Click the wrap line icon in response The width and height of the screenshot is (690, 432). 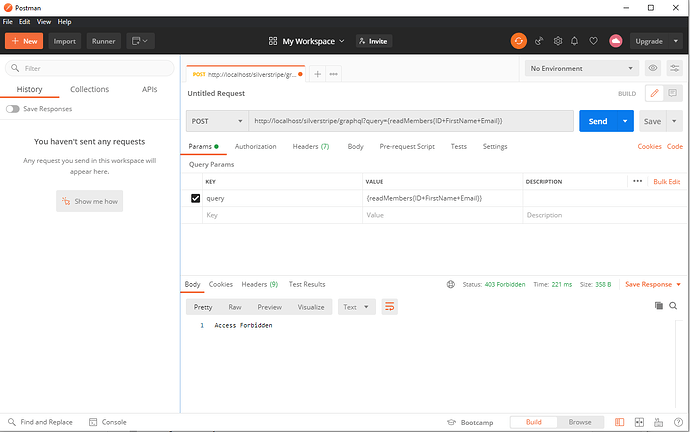pos(390,307)
